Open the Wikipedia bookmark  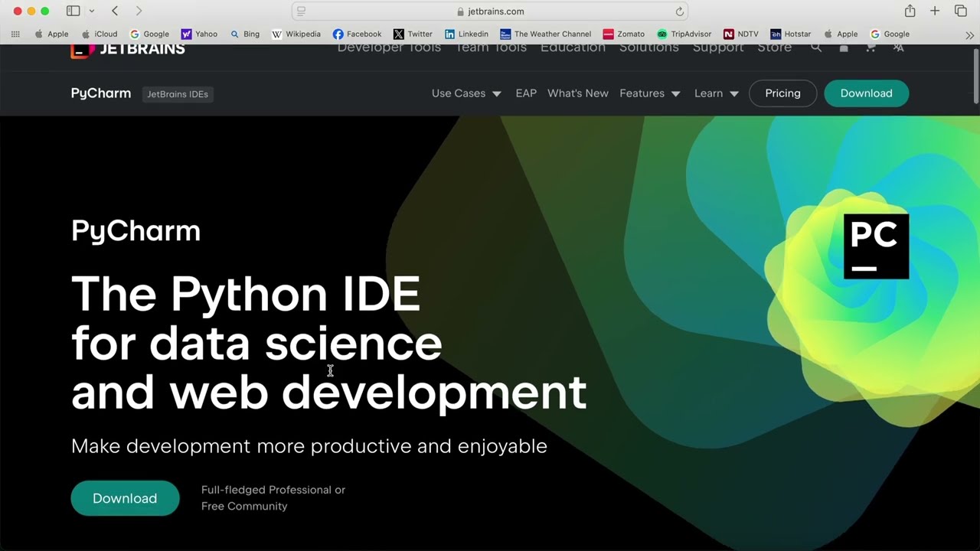(296, 34)
